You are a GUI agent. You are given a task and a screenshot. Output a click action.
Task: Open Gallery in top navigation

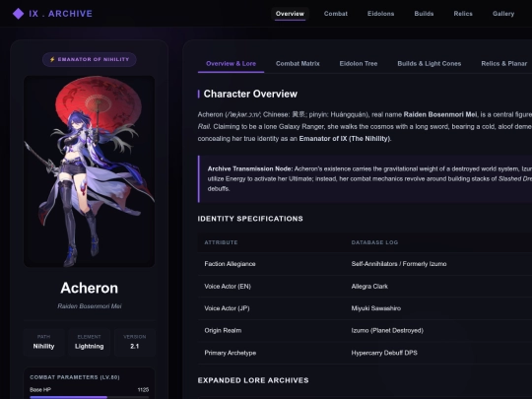click(503, 14)
